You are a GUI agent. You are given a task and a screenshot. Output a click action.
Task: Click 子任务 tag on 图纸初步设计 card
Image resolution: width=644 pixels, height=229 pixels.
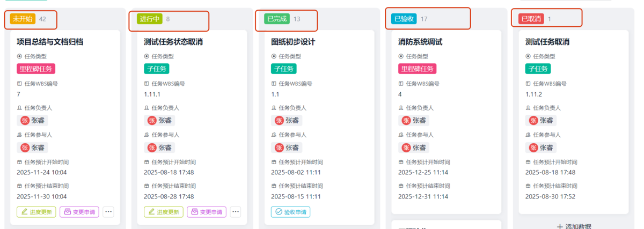coord(284,69)
